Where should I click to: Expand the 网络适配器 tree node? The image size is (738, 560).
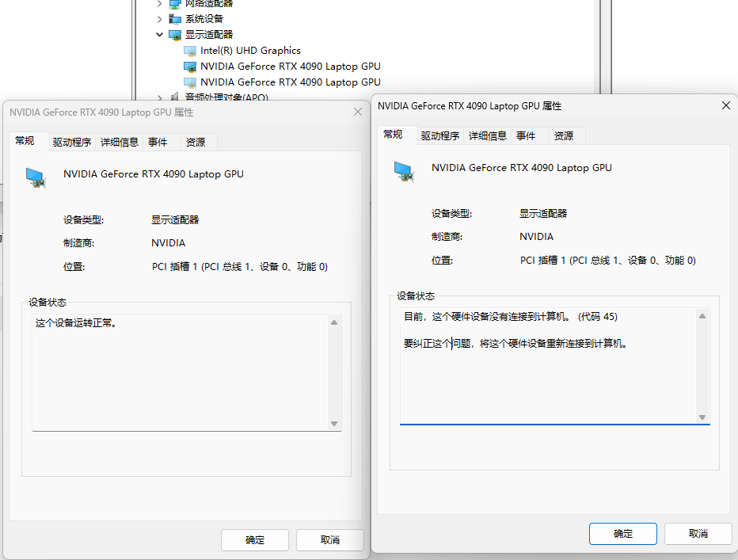pyautogui.click(x=161, y=4)
